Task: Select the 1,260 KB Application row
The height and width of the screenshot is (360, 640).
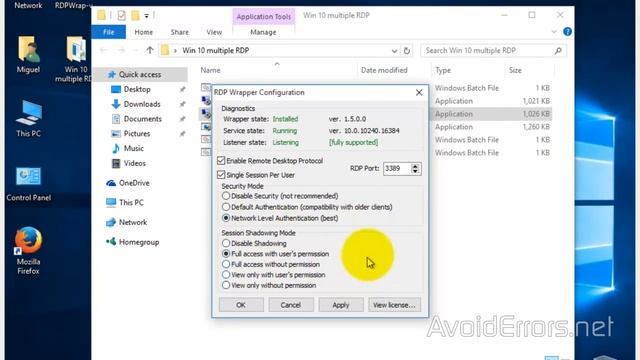Action: point(492,127)
